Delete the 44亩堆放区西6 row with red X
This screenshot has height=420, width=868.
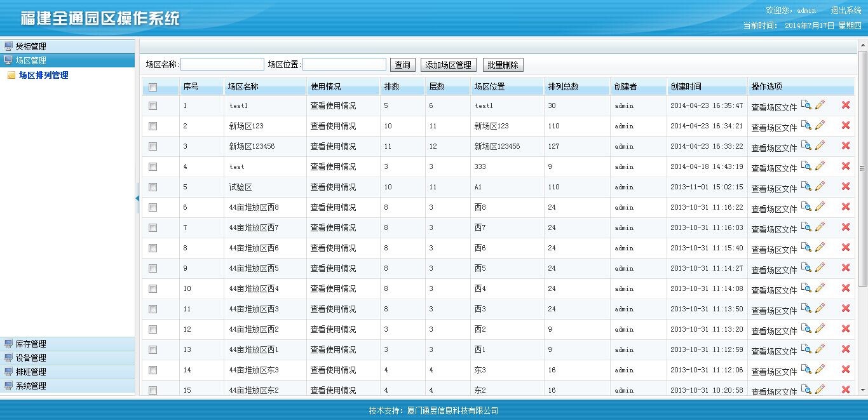click(846, 248)
